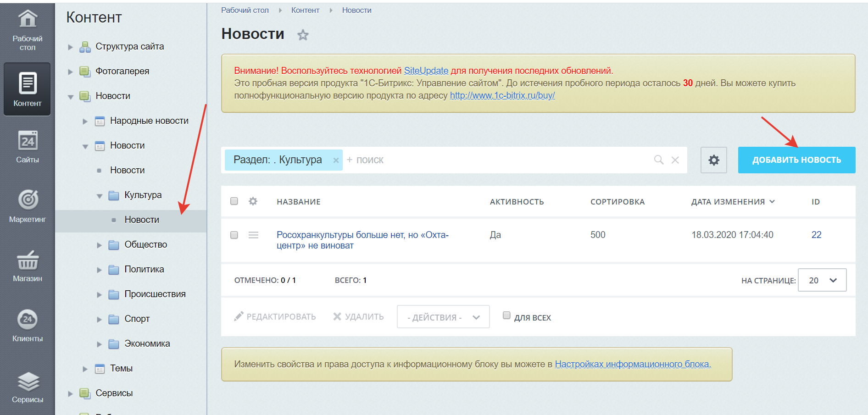Sort by АКТИВНОСТЬ column header

[517, 202]
